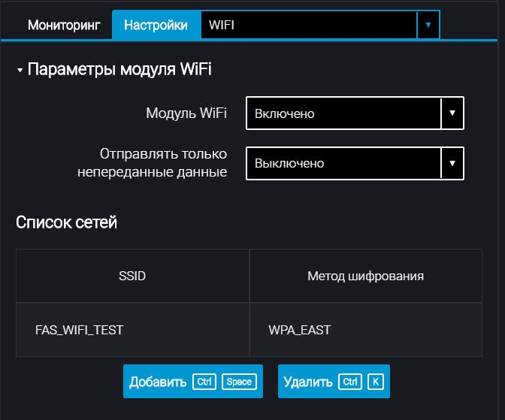
Task: Click the WPA_EAST encryption cell
Action: pyautogui.click(x=365, y=330)
